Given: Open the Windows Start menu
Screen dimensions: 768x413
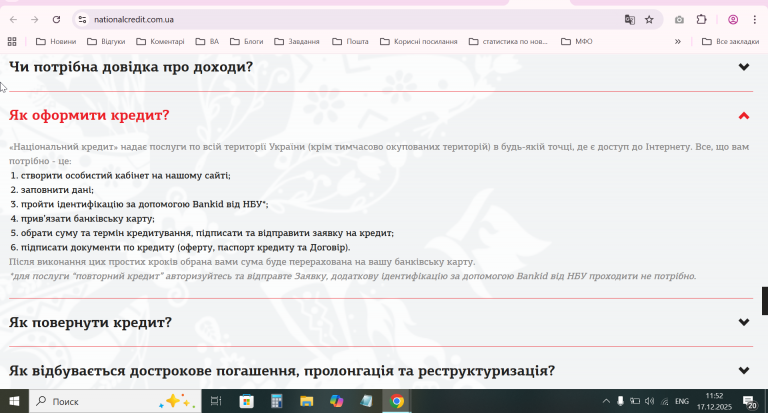Looking at the screenshot, I should coord(14,401).
